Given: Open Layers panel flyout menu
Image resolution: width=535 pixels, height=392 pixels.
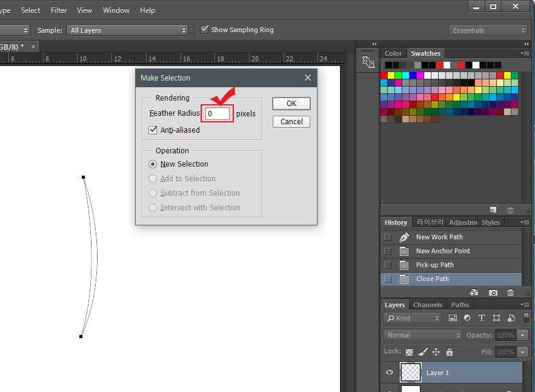Looking at the screenshot, I should [x=525, y=304].
